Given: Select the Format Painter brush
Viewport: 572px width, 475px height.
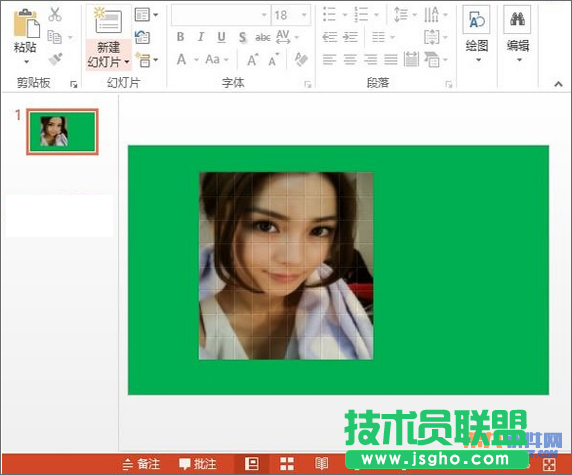Looking at the screenshot, I should coord(55,59).
